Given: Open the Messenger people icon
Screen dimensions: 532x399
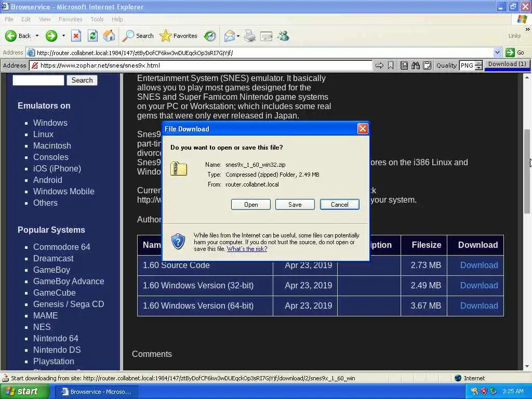Looking at the screenshot, I should click(x=283, y=36).
